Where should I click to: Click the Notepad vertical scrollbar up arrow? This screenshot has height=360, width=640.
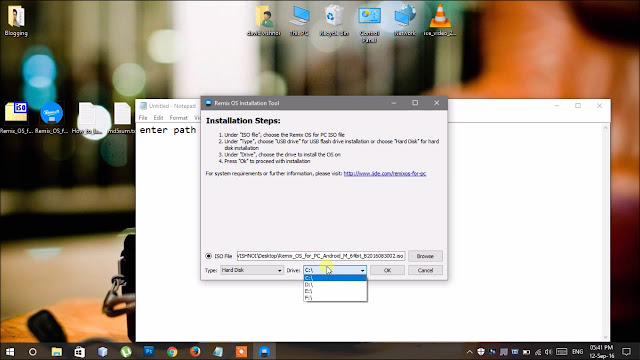605,128
